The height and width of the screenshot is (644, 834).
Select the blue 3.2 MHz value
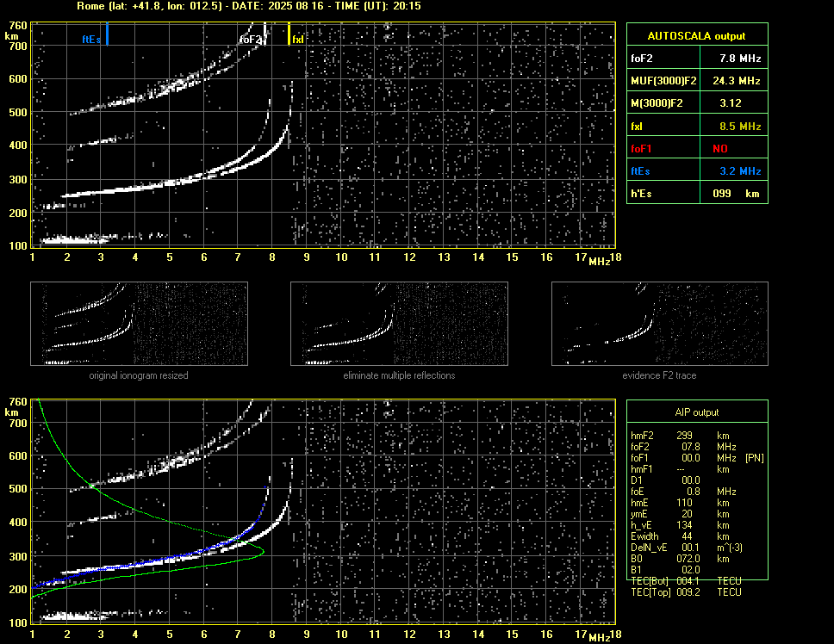pyautogui.click(x=740, y=170)
